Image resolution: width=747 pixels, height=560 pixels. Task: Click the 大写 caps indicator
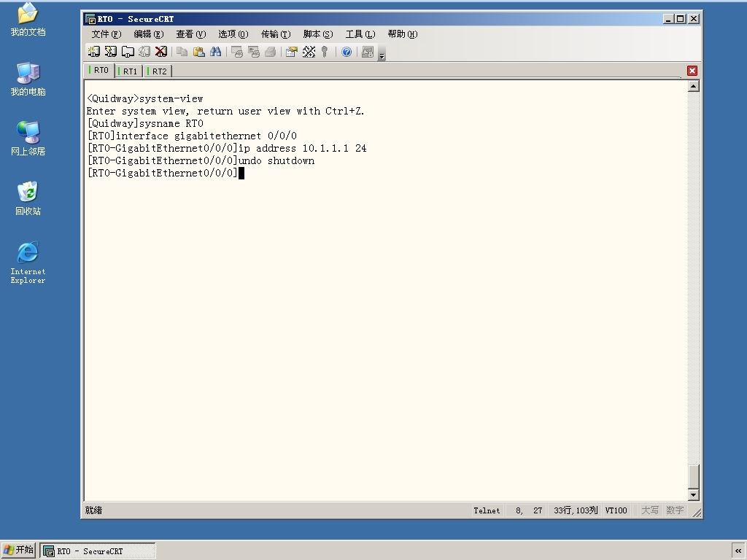650,510
